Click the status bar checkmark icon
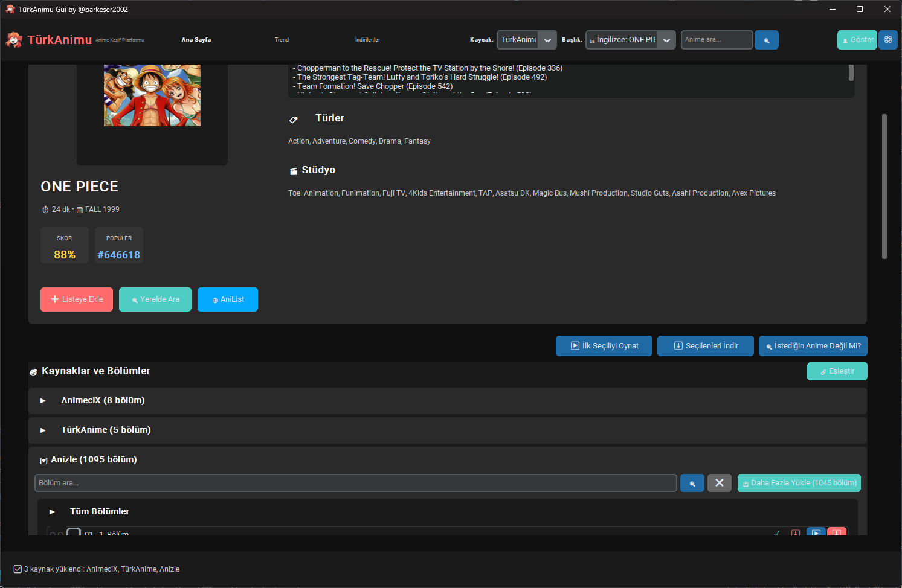This screenshot has height=588, width=902. 18,569
